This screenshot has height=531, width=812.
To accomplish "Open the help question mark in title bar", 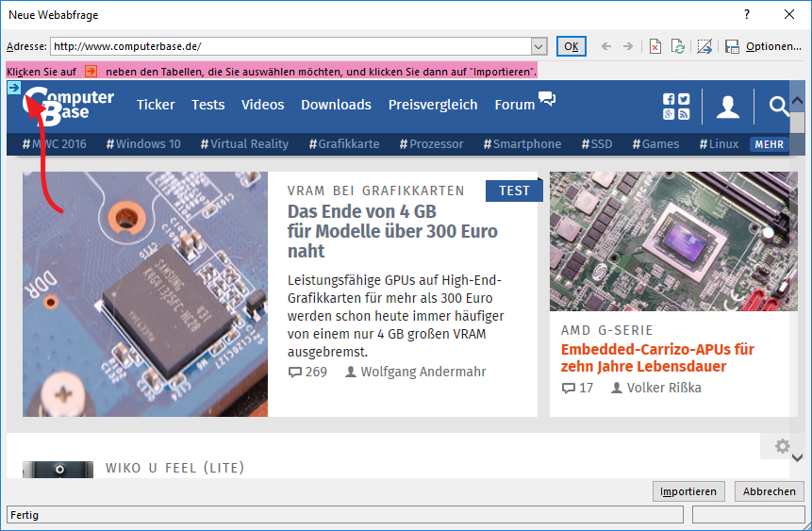I will click(x=747, y=14).
